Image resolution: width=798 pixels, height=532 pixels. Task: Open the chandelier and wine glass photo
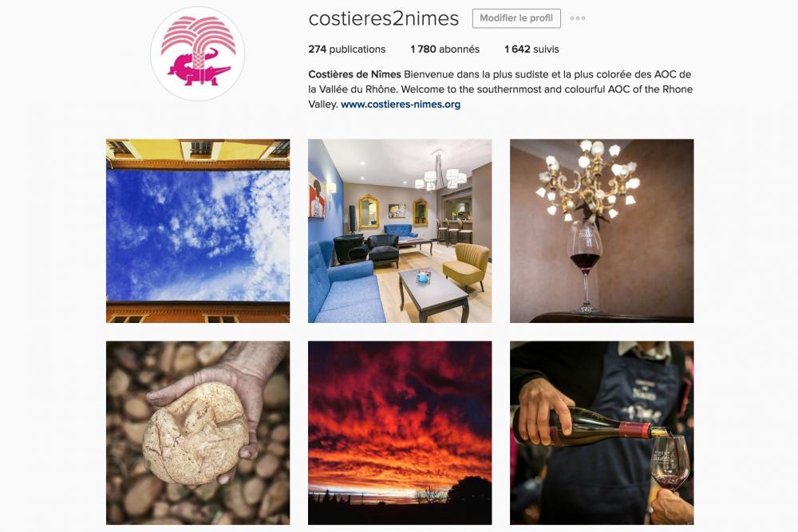point(602,231)
